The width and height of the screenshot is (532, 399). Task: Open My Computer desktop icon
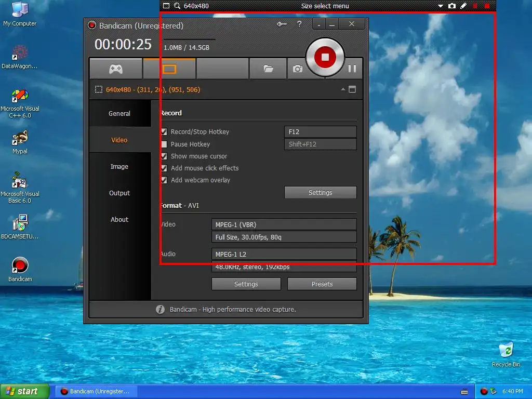click(20, 14)
